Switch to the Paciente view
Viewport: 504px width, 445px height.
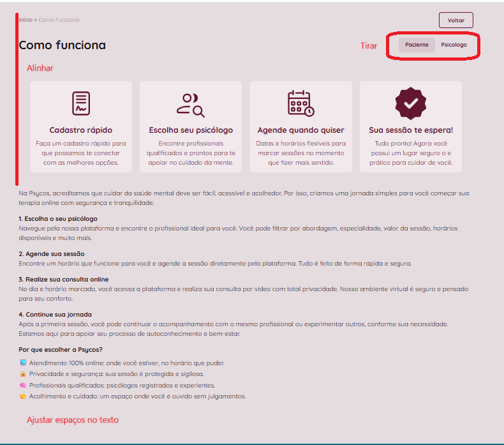coord(417,45)
